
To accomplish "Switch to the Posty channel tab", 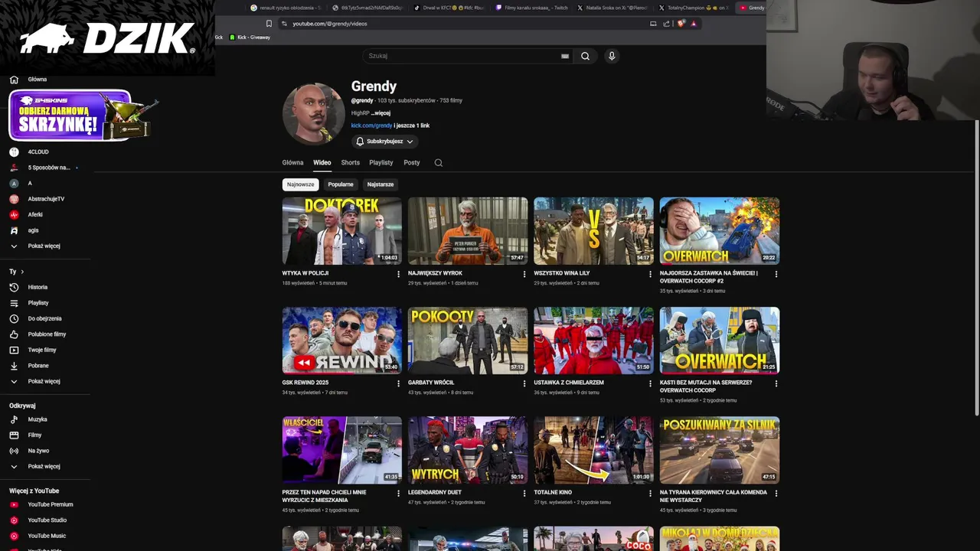I will [x=411, y=162].
